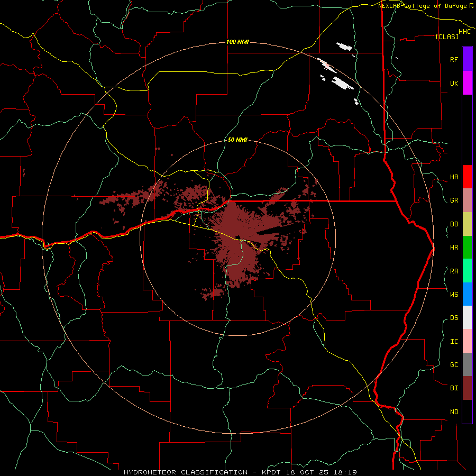Select the BD yellow legend swatch
Image resolution: width=476 pixels, height=476 pixels.
467,224
